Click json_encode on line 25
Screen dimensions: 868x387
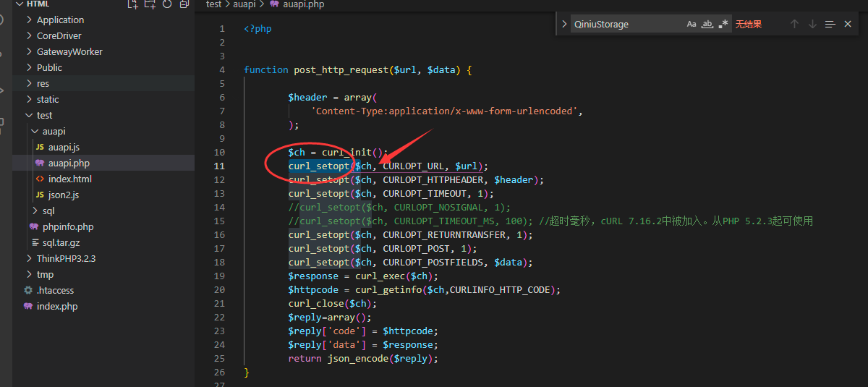(x=358, y=359)
